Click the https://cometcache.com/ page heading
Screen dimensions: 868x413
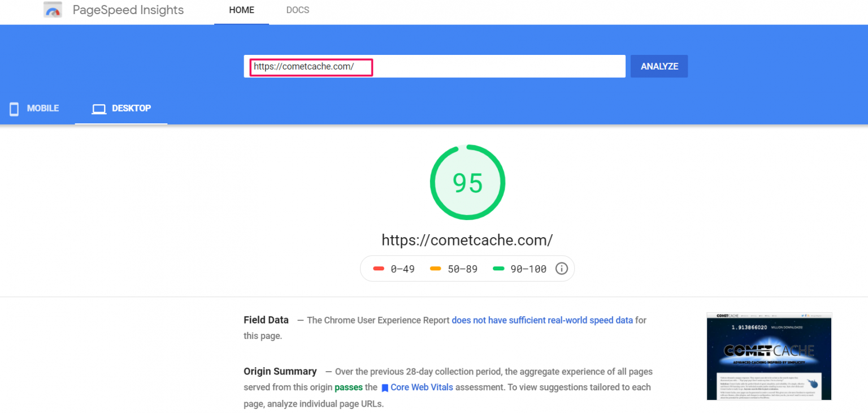pos(467,240)
